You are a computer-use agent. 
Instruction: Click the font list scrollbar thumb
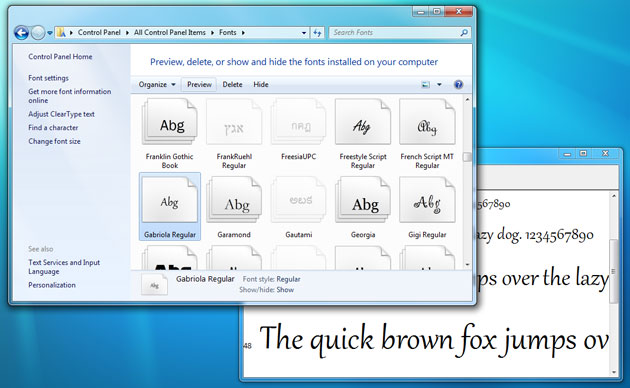tap(467, 157)
